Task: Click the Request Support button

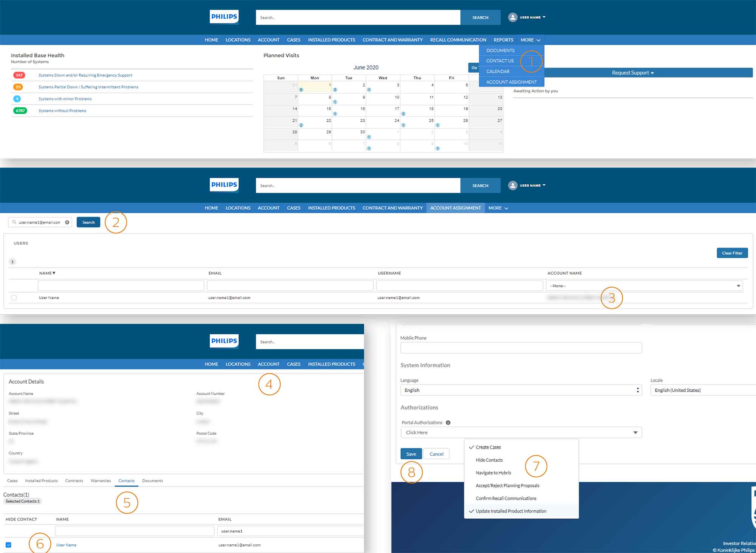Action: click(631, 72)
